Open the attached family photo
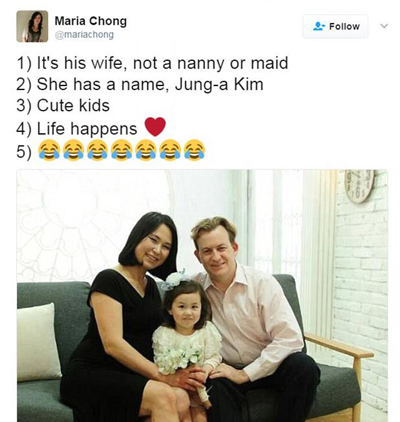Viewport: 400px width, 422px height. click(x=202, y=296)
